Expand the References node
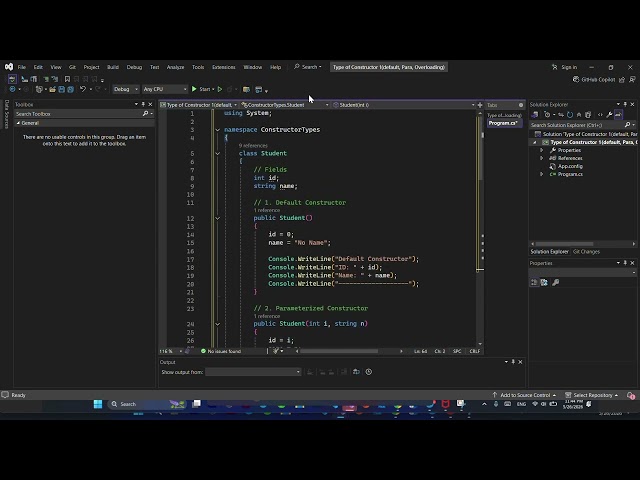 [x=542, y=158]
